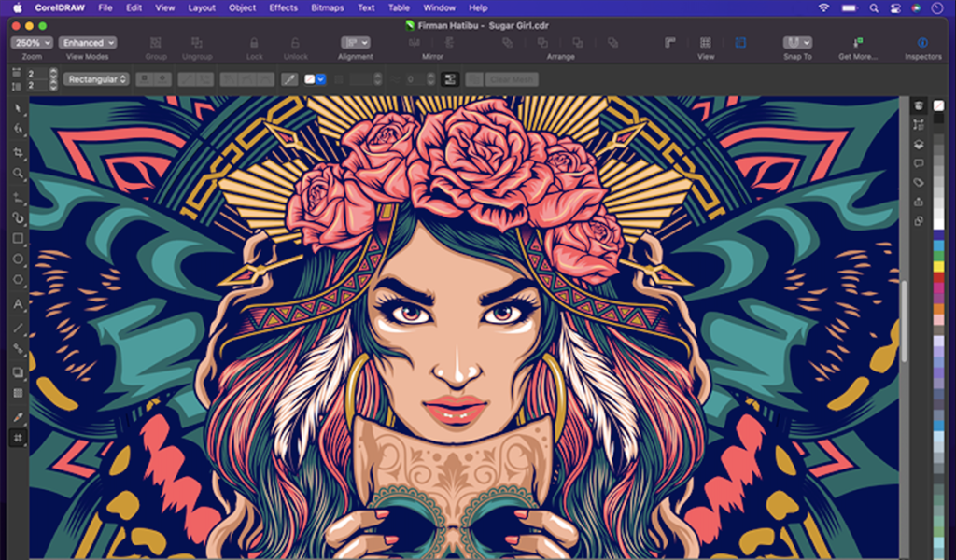956x560 pixels.
Task: Open the Layout menu
Action: tap(202, 7)
